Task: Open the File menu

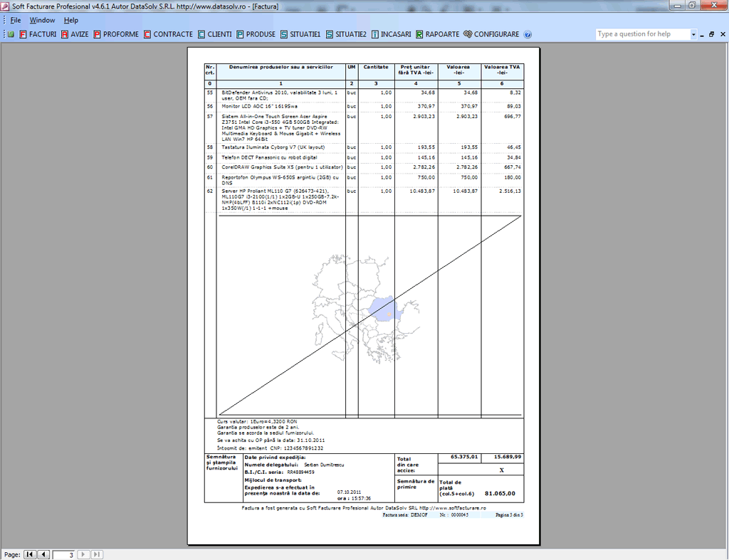Action: coord(15,20)
